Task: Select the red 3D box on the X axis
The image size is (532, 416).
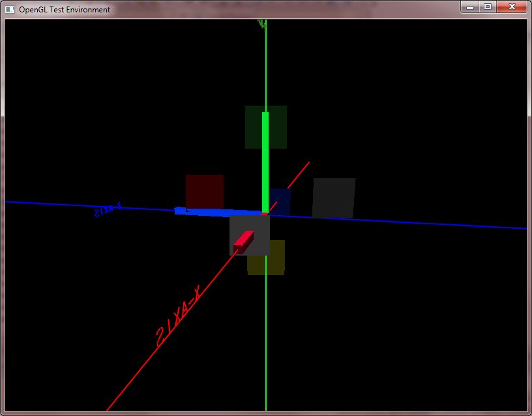Action: [x=243, y=242]
